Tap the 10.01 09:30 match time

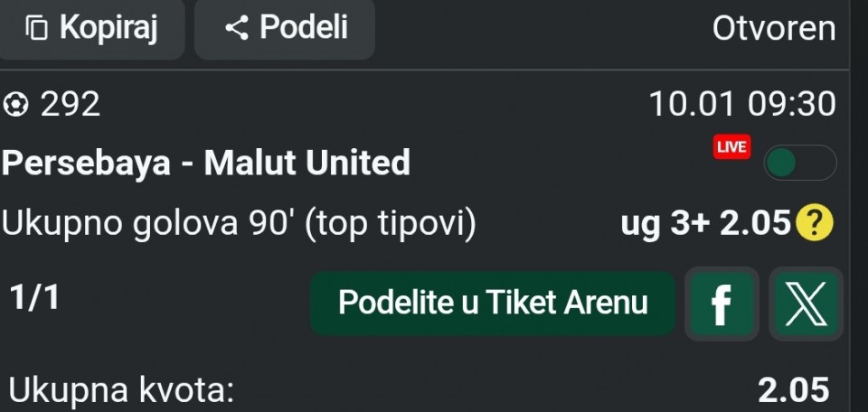pos(742,105)
